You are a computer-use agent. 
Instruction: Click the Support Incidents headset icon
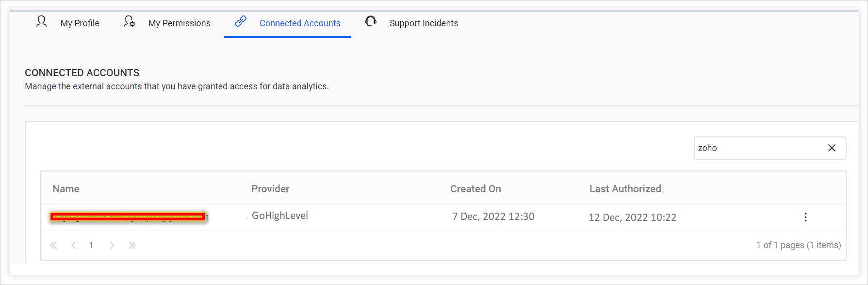tap(370, 21)
